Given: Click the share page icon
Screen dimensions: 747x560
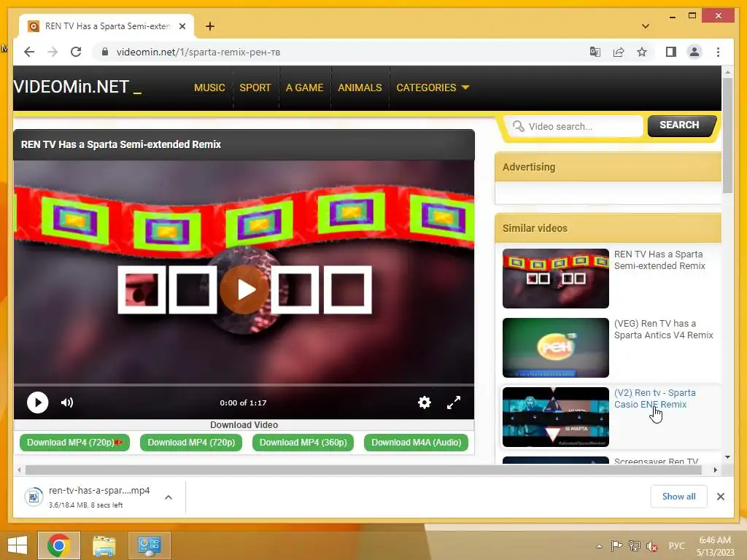Looking at the screenshot, I should pos(619,52).
